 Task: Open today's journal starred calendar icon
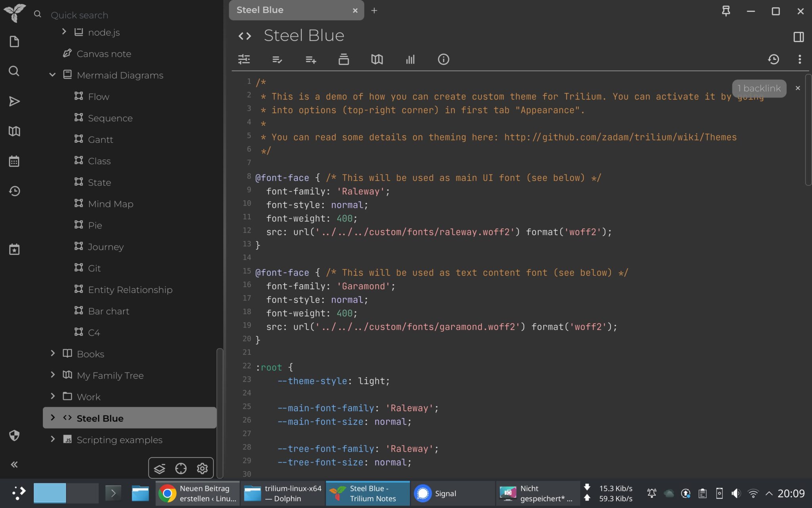[14, 249]
